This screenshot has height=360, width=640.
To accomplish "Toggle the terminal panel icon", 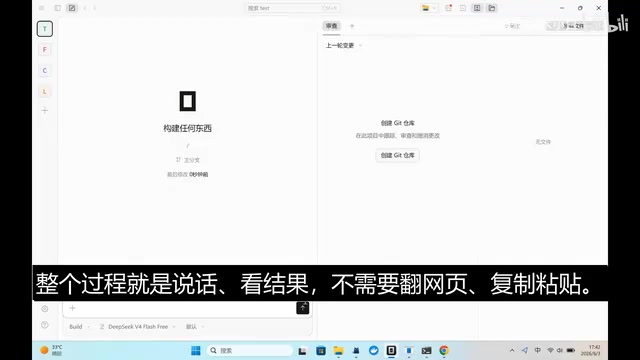I will coord(462,8).
